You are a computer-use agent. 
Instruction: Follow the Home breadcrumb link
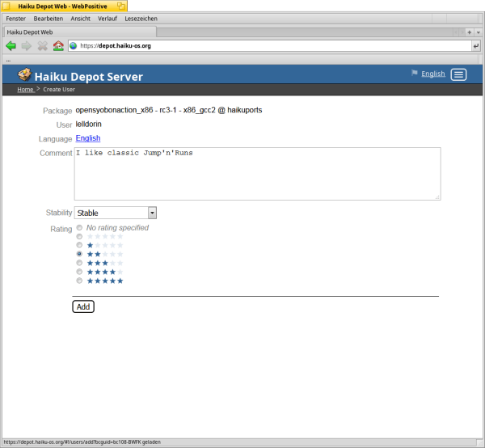(x=25, y=89)
